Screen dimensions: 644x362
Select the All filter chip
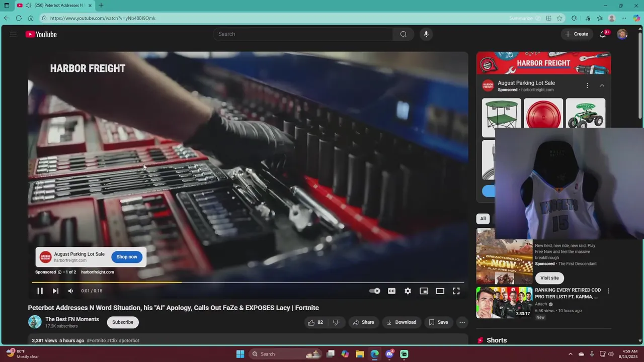click(483, 219)
